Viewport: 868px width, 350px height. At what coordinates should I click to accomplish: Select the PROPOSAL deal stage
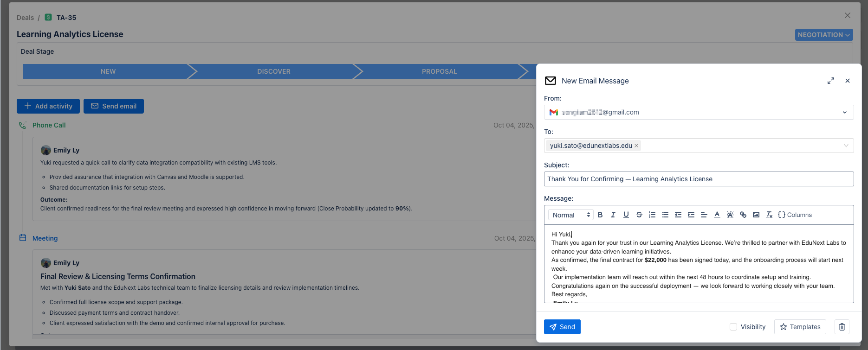pyautogui.click(x=439, y=71)
